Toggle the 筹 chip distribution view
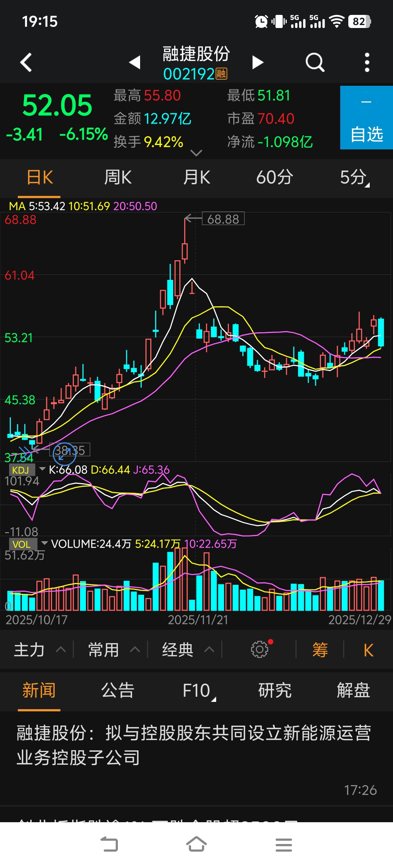The image size is (393, 868). click(x=320, y=650)
